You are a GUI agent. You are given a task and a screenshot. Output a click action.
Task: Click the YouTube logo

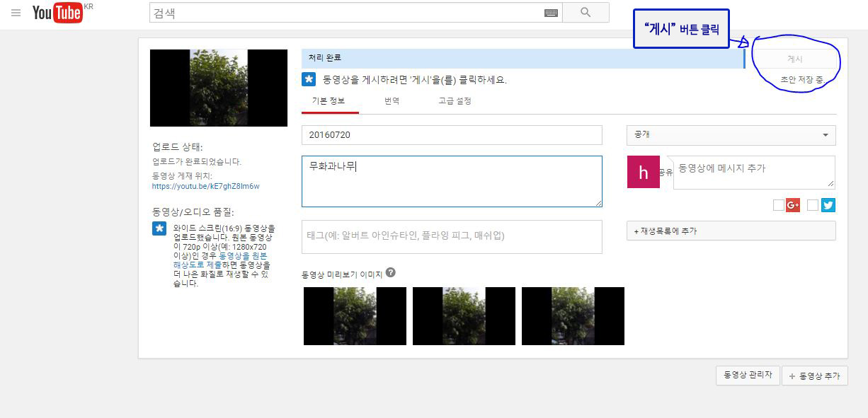pyautogui.click(x=57, y=13)
